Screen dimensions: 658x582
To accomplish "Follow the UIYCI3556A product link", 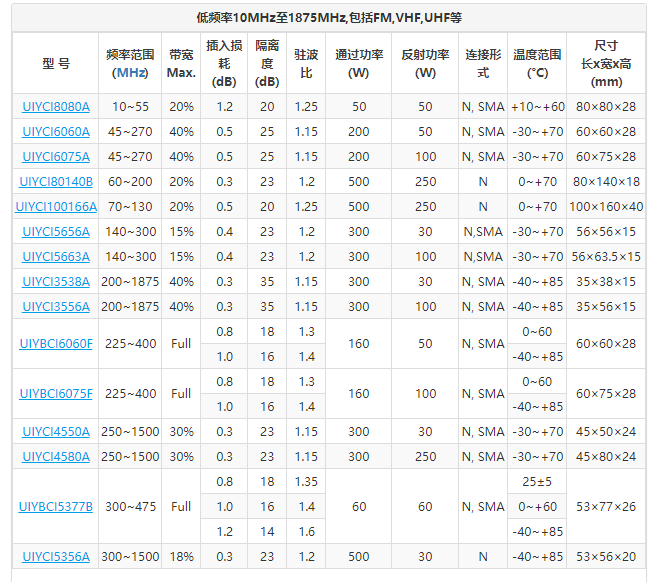I will click(56, 307).
